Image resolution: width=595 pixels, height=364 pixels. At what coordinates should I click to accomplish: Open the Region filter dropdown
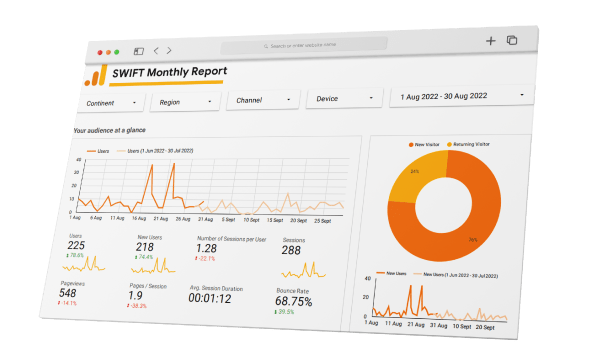click(x=185, y=102)
